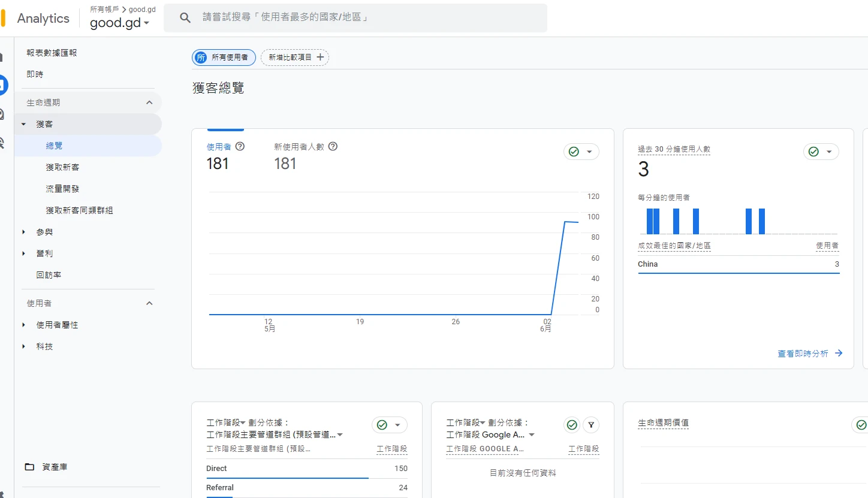
Task: Click the green check status on Google Ads card
Action: (572, 425)
